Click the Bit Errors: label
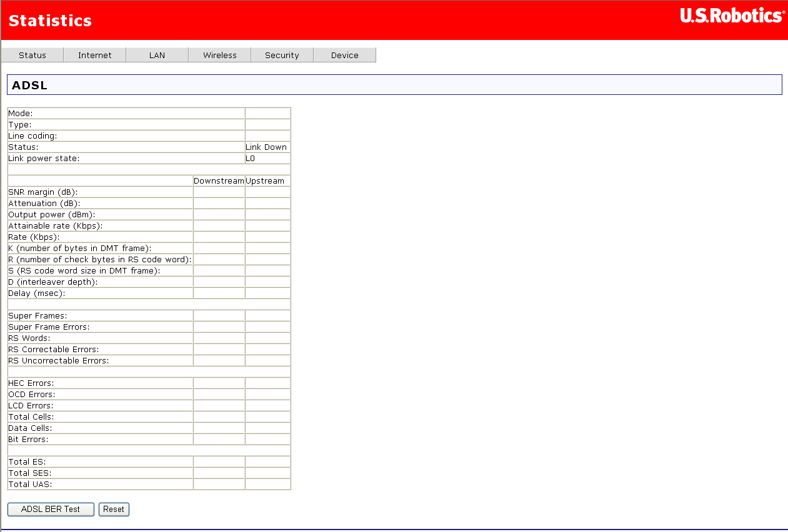Screen dimensions: 788x532 coord(28,440)
